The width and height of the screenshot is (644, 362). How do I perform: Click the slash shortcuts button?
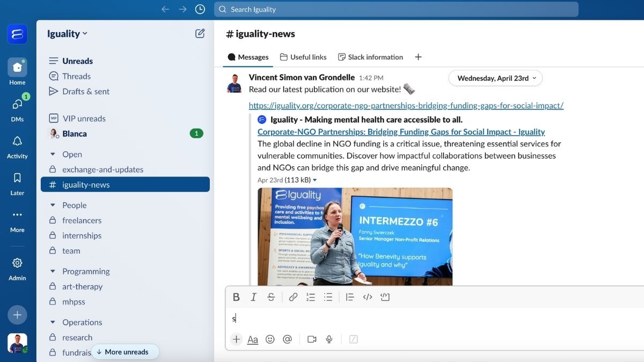tap(354, 339)
